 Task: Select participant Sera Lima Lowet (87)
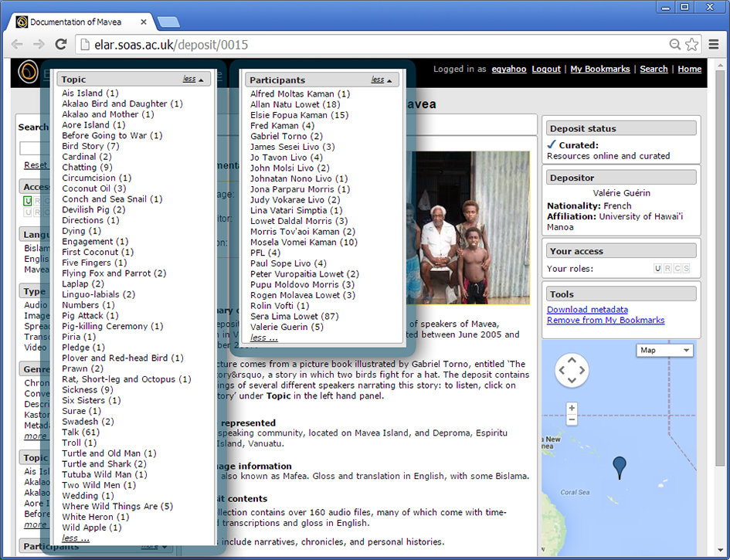[x=294, y=316]
